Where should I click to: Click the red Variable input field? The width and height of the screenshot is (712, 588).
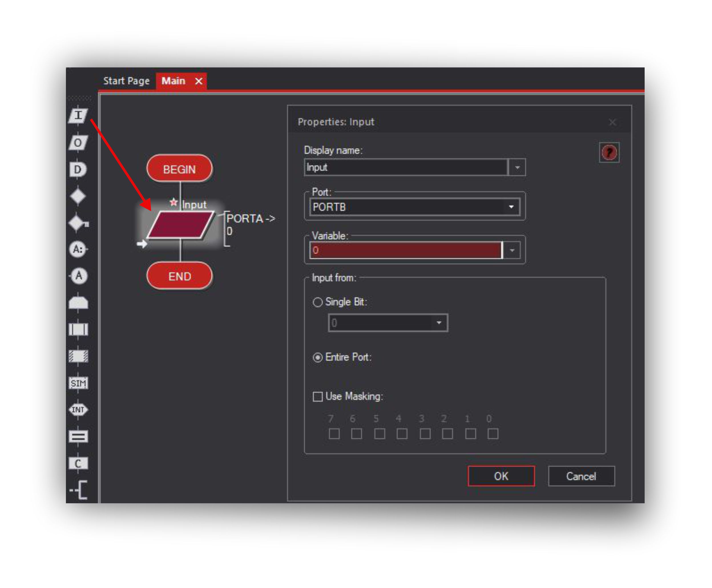click(406, 251)
